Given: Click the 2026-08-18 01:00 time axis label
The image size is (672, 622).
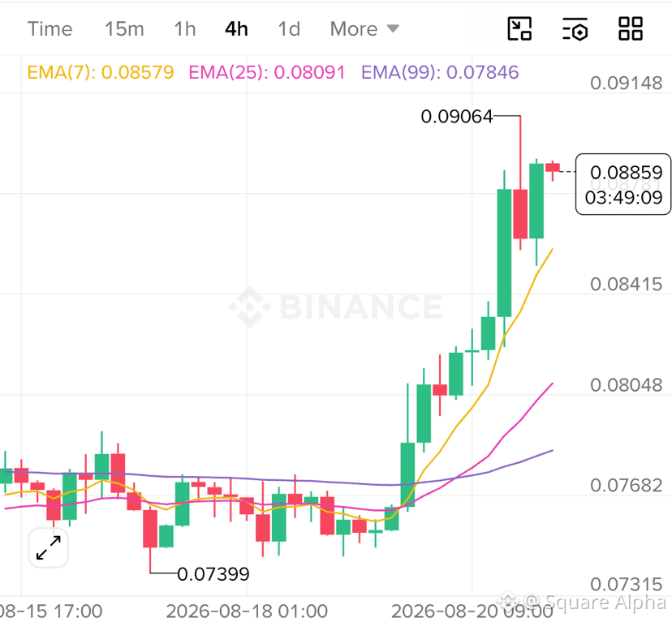Looking at the screenshot, I should (247, 611).
